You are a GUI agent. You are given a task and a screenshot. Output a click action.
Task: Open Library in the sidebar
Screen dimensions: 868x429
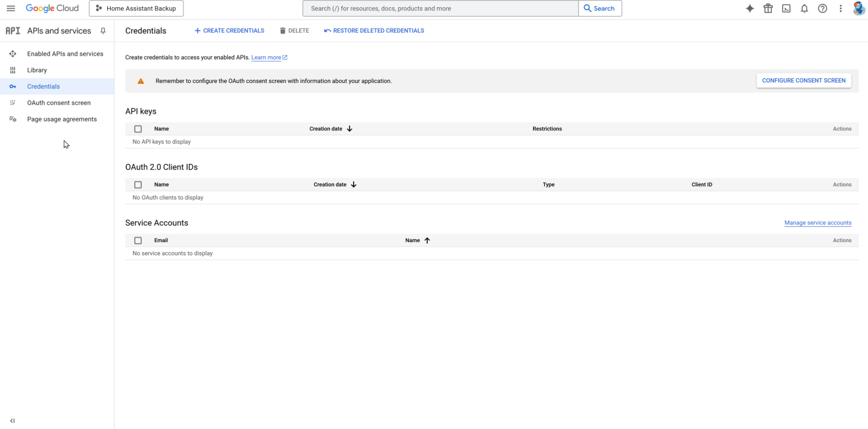point(37,70)
